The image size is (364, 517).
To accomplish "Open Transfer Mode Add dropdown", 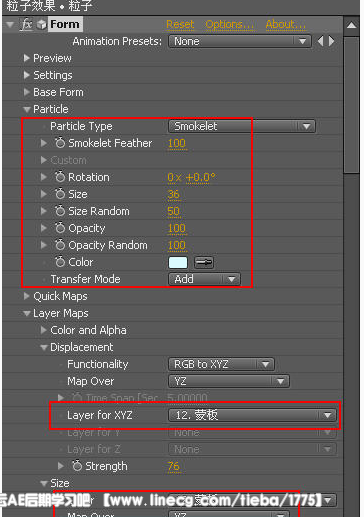I will pyautogui.click(x=204, y=279).
